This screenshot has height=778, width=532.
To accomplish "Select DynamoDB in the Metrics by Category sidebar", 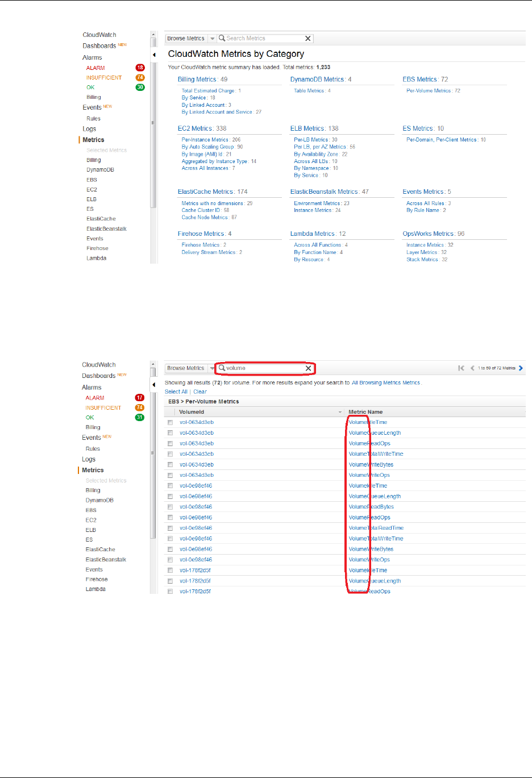I will pos(100,170).
